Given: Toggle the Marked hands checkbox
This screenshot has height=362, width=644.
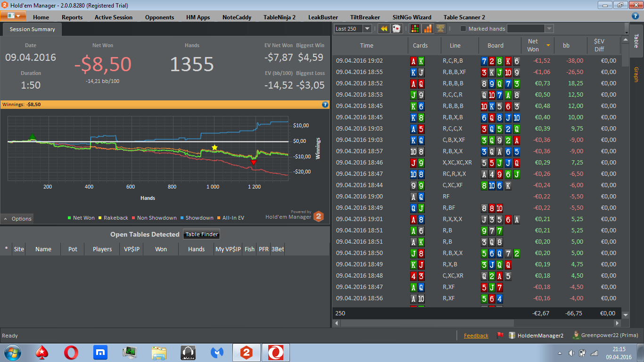Looking at the screenshot, I should [x=463, y=29].
